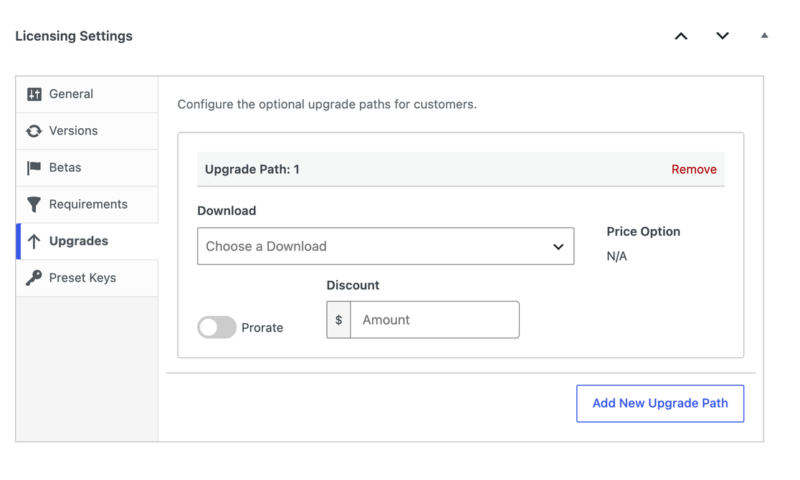Viewport: 800px width, 480px height.
Task: Select the Upgrades tab
Action: (87, 241)
